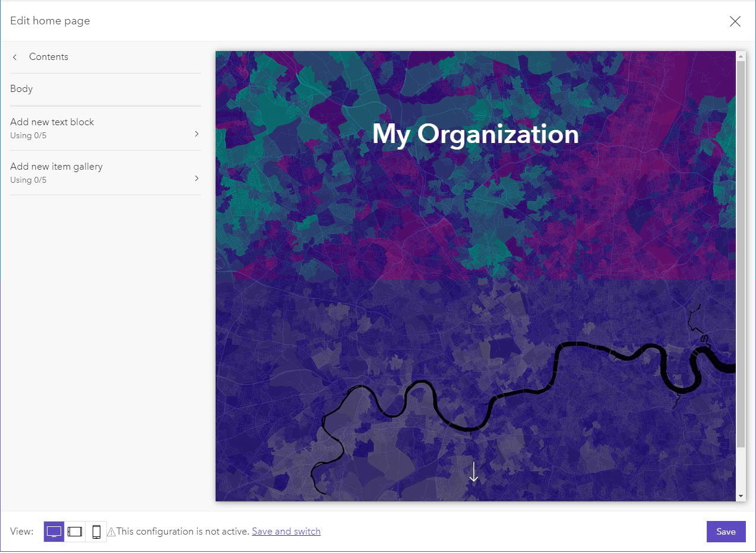Click the warning triangle icon
This screenshot has width=756, height=553.
click(x=111, y=532)
